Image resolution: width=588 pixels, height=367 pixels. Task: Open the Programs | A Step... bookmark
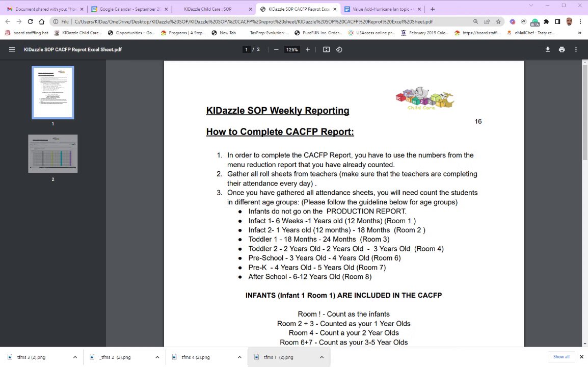[x=183, y=33]
